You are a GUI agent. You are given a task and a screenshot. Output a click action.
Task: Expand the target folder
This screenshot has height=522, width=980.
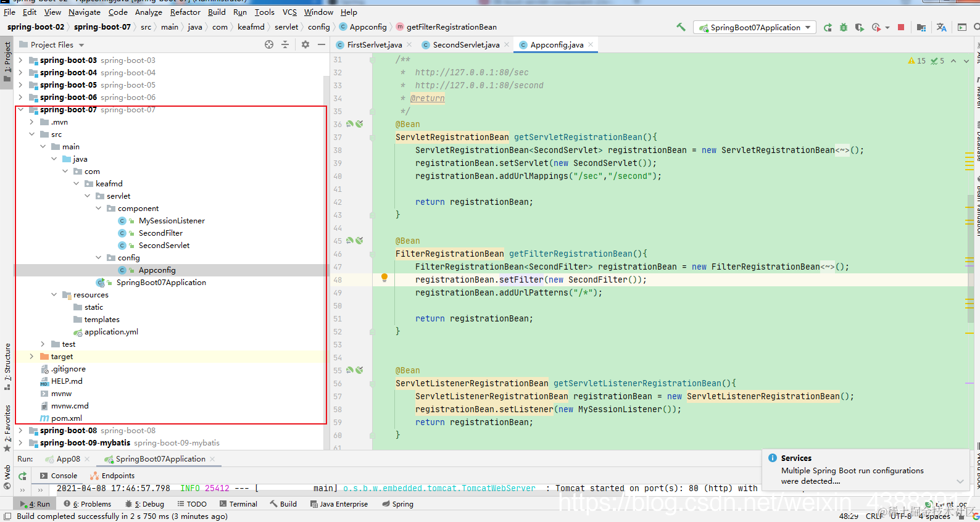pos(32,357)
